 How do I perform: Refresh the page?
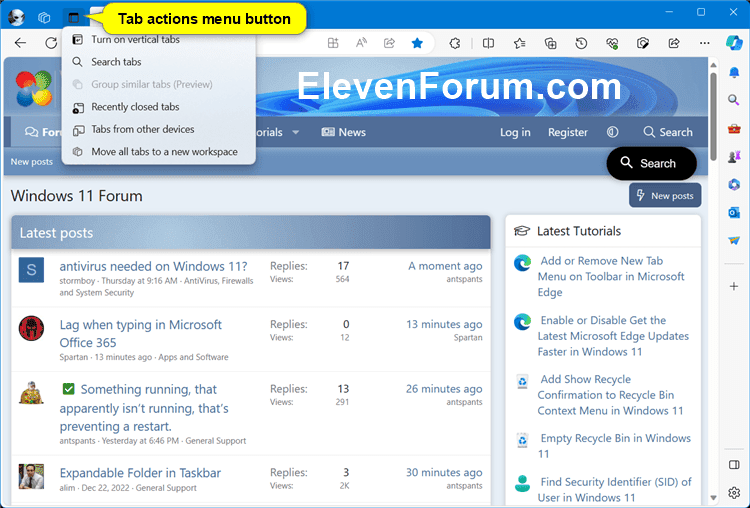click(x=51, y=43)
